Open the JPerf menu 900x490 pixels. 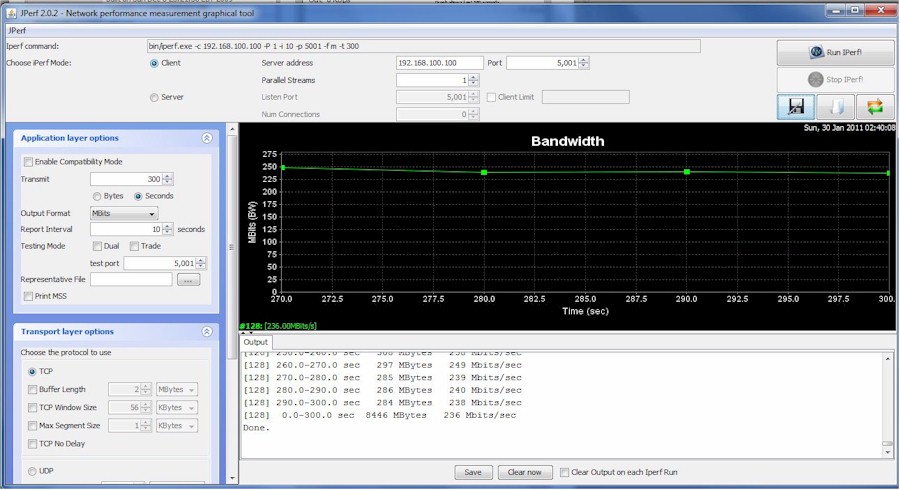(x=16, y=30)
